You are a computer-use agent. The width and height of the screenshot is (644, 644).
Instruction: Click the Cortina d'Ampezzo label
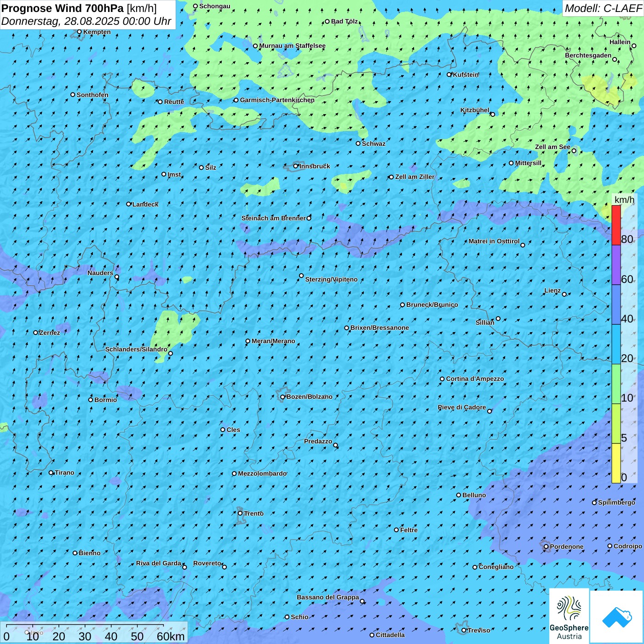tap(475, 379)
